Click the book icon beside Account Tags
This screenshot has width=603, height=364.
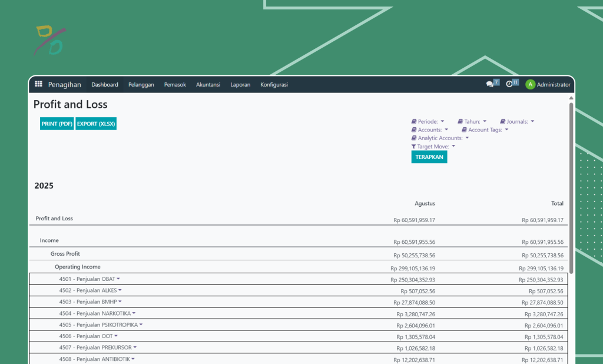click(x=464, y=130)
